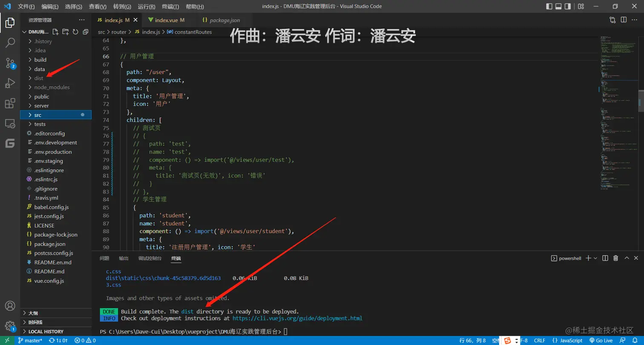Image resolution: width=644 pixels, height=345 pixels.
Task: Expand the LOCAL HISTORY section
Action: [56, 331]
